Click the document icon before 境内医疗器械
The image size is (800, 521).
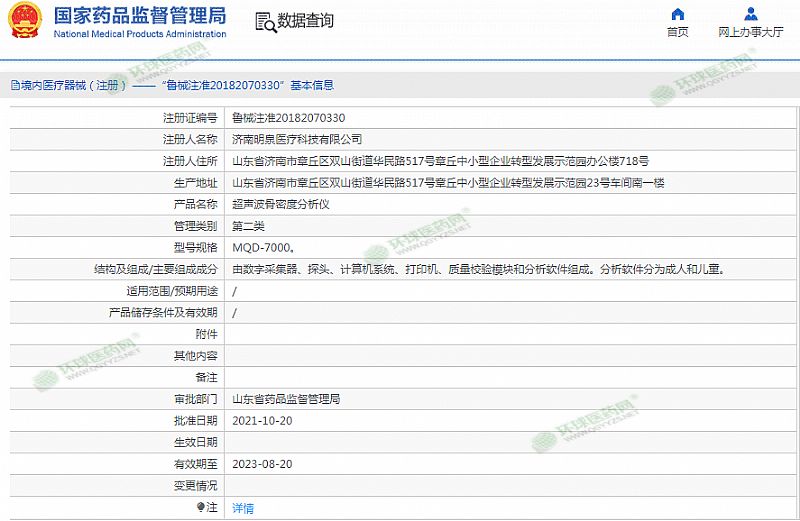click(14, 86)
